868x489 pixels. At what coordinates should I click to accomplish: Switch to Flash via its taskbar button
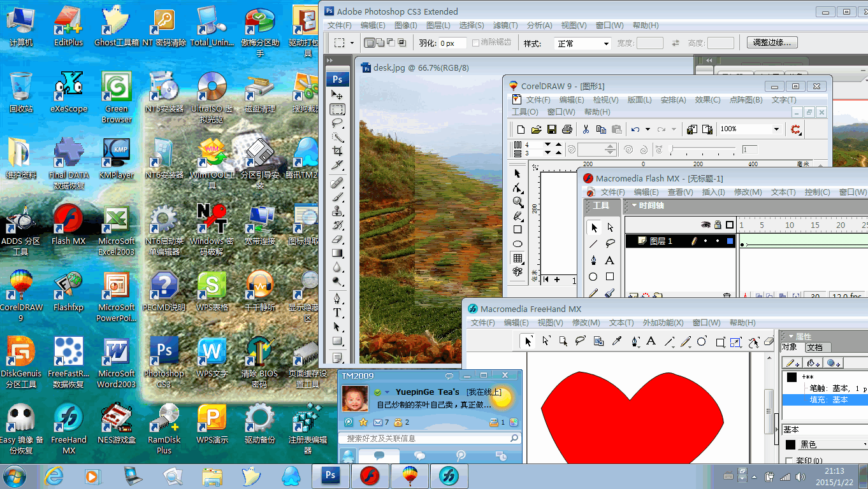coord(370,476)
